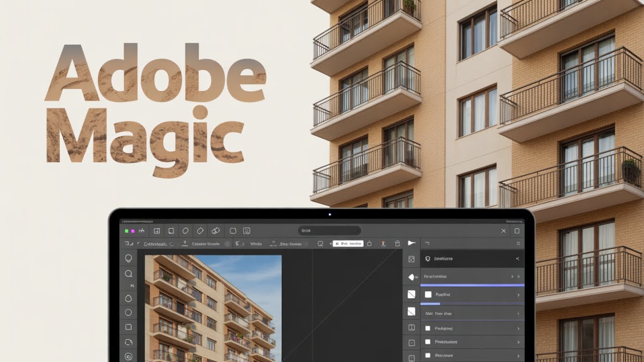Expand the chevron on the first checkbox row

point(518,295)
